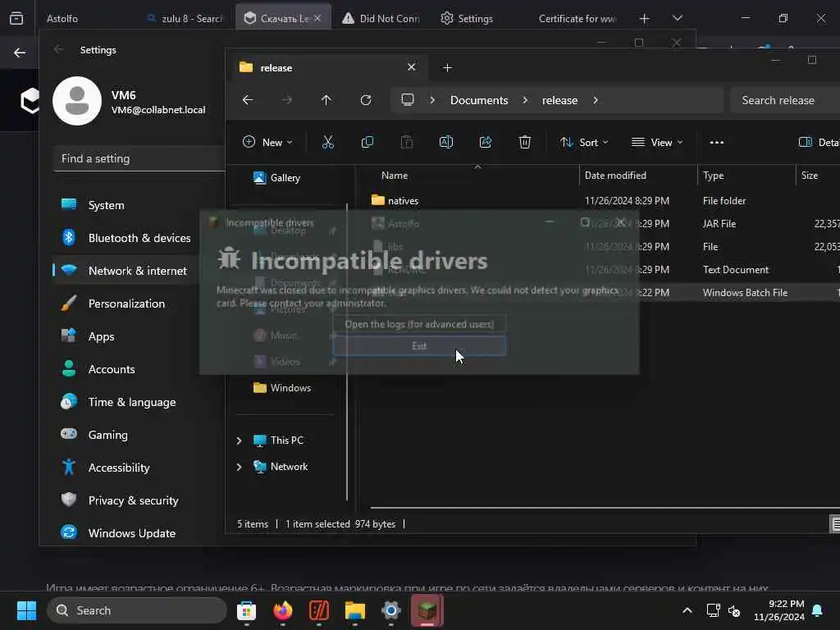Switch to the Certificate for www tab
The width and height of the screenshot is (840, 630).
577,18
